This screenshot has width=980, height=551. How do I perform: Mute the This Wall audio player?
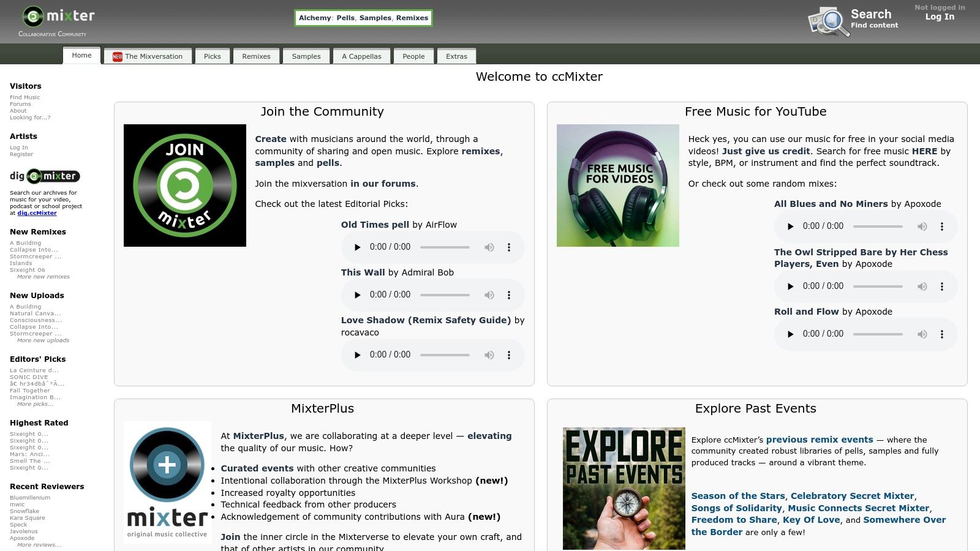489,295
